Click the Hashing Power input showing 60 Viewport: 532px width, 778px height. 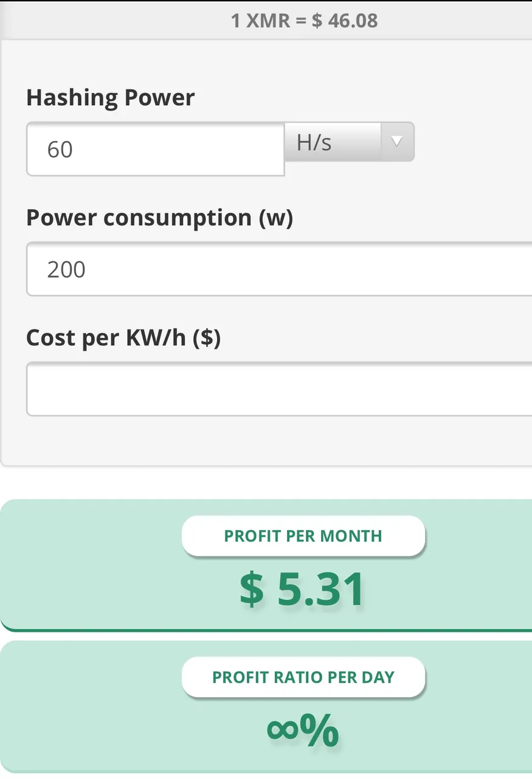(156, 149)
